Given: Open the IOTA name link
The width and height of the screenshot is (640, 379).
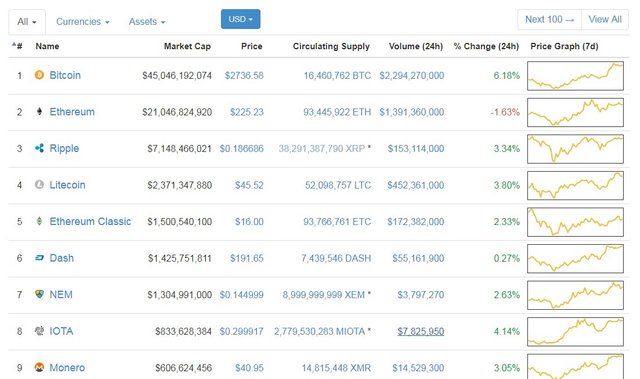Looking at the screenshot, I should (x=61, y=331).
